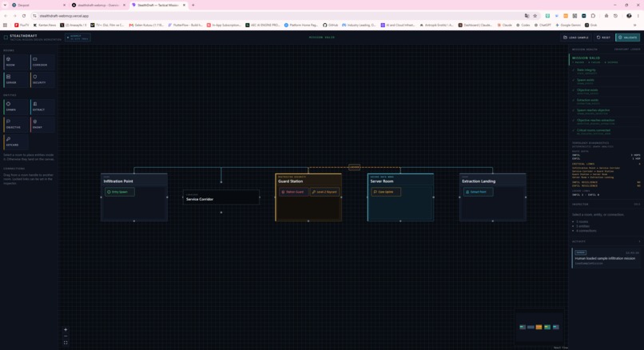Select the Keycard entity tile

click(x=16, y=142)
